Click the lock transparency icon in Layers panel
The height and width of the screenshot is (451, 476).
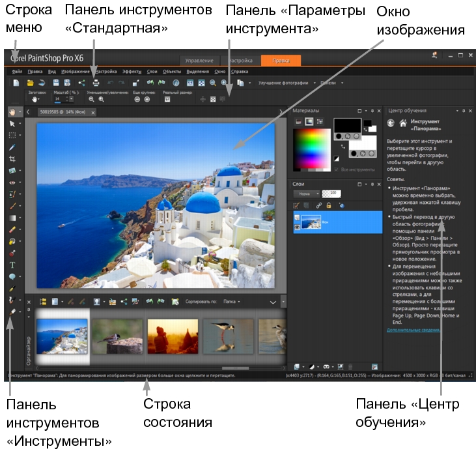coord(329,205)
